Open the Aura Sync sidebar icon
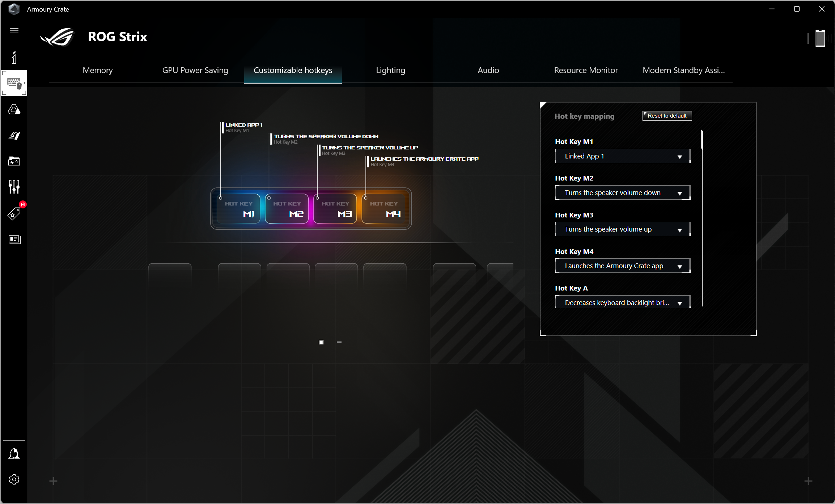The height and width of the screenshot is (504, 835). tap(14, 109)
